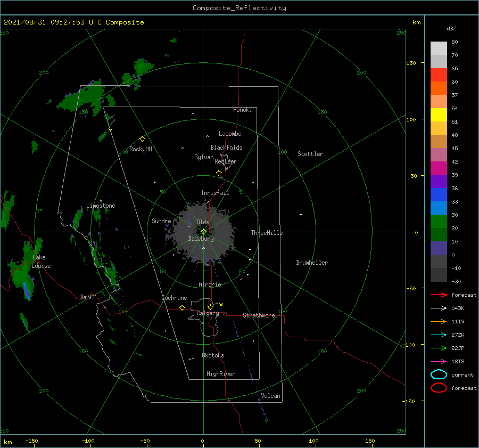Click the yellow diamond marker below Cochrane
Image resolution: width=479 pixels, height=448 pixels.
point(183,307)
